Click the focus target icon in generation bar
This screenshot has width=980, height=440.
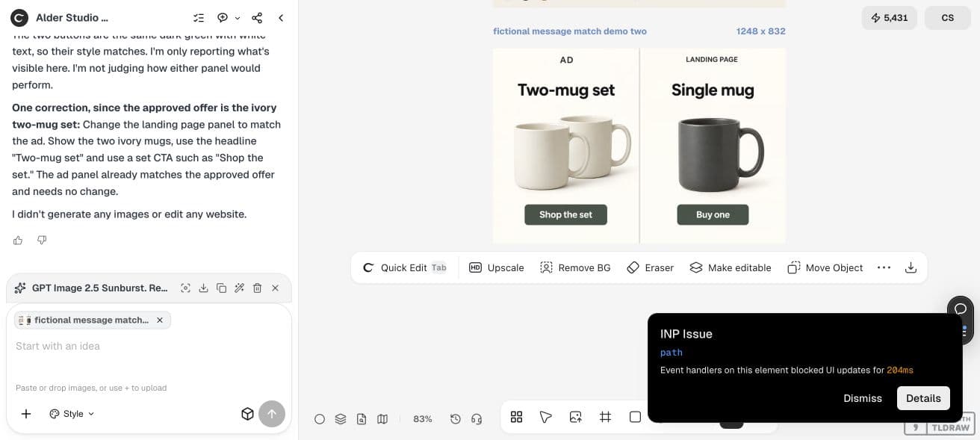click(185, 288)
